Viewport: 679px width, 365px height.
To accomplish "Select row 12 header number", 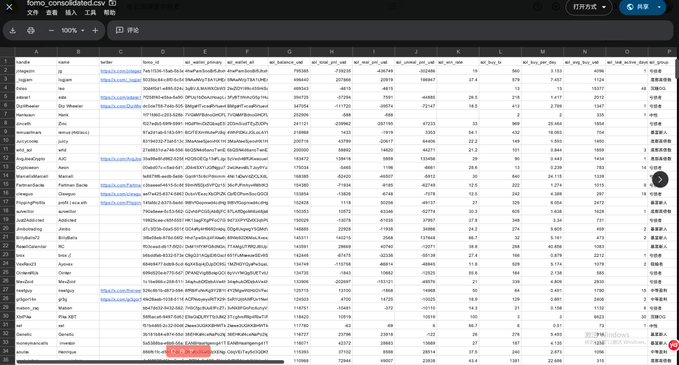I will (x=6, y=158).
